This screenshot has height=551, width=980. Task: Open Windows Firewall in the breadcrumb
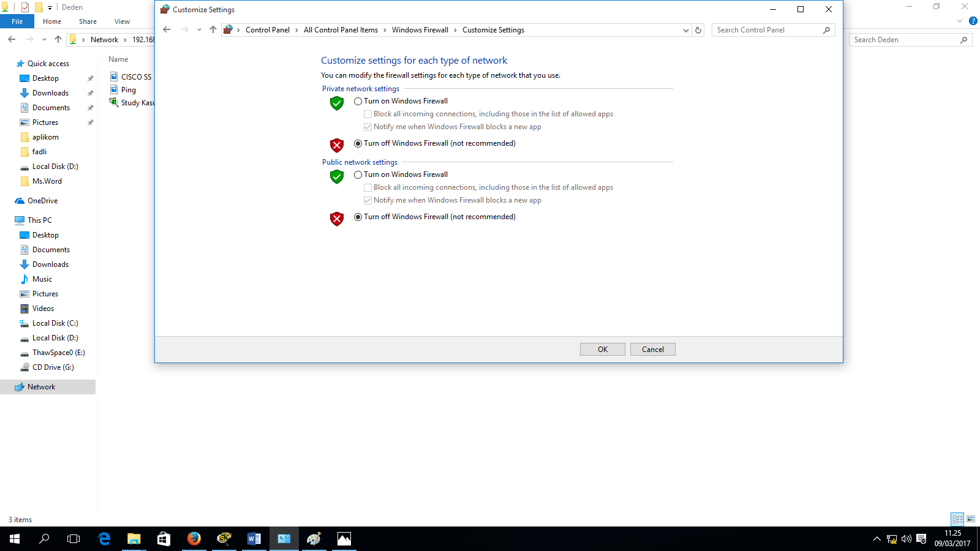click(x=420, y=30)
